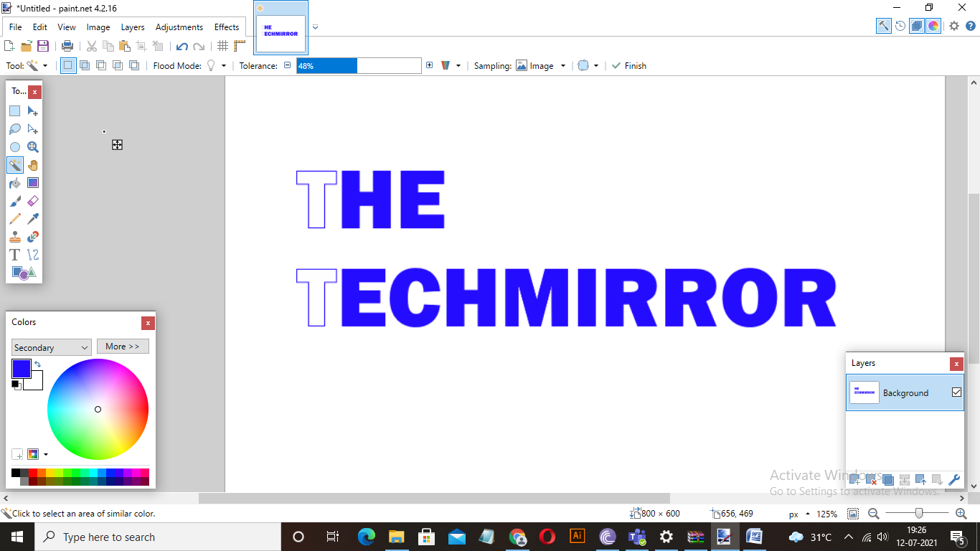The image size is (980, 551).
Task: Toggle the Colors window icon at top right
Action: pyautogui.click(x=933, y=26)
